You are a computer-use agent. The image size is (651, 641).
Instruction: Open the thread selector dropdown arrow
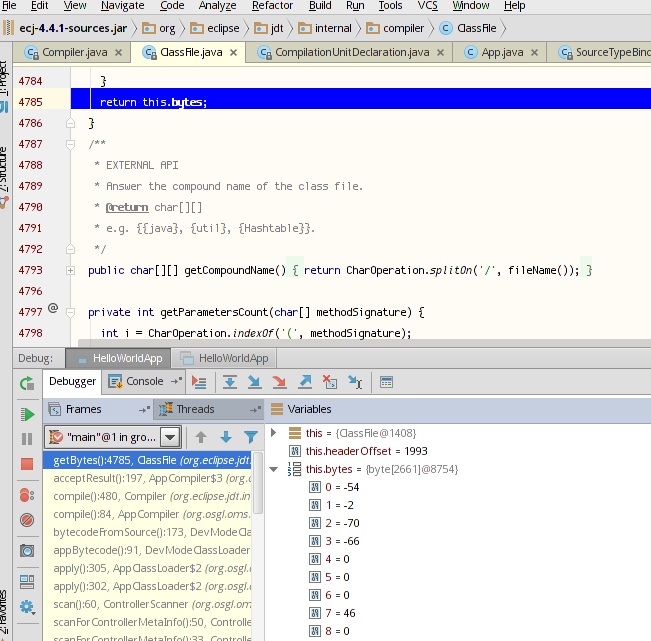tap(170, 437)
